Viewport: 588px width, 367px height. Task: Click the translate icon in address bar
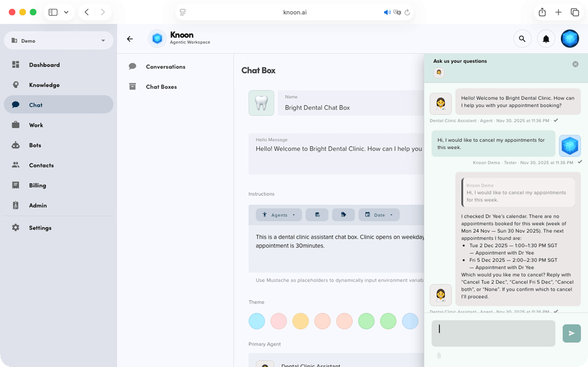tap(397, 12)
